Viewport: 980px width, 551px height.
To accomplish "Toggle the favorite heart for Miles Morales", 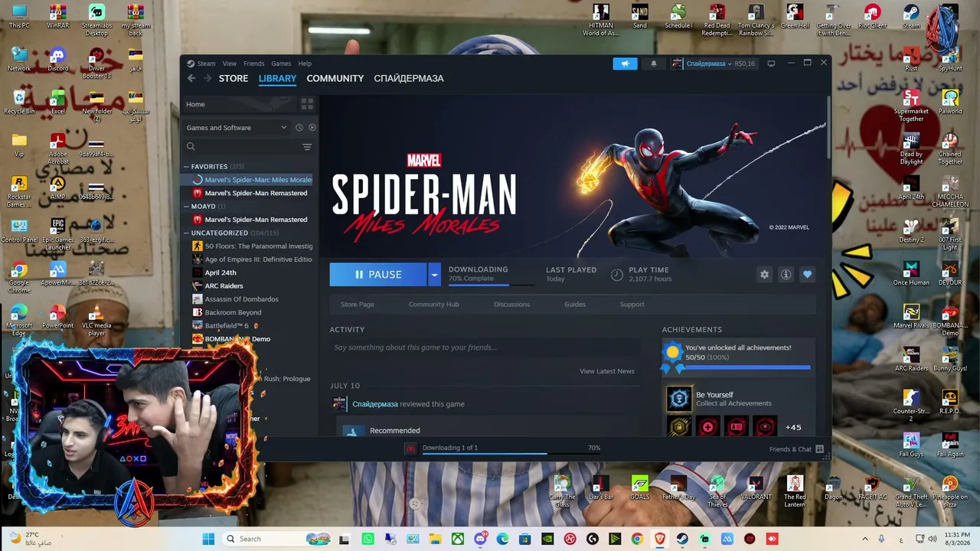I will pyautogui.click(x=807, y=274).
